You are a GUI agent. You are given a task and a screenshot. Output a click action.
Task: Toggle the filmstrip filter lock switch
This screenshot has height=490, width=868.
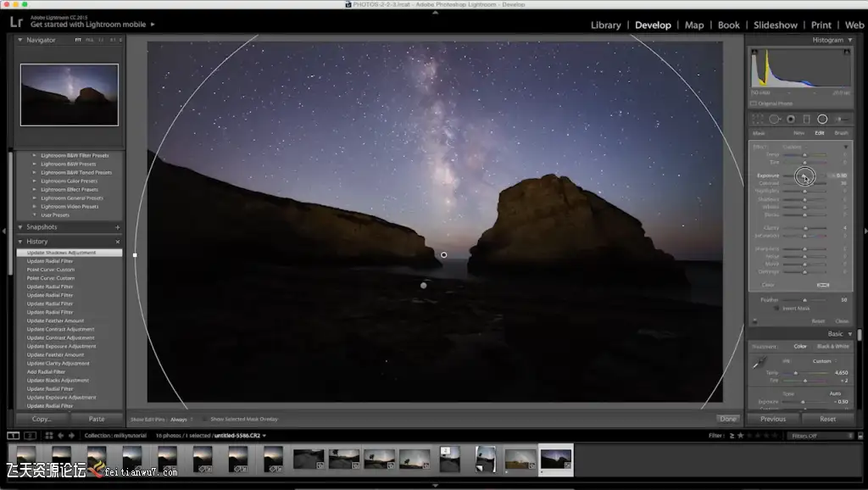(x=860, y=436)
